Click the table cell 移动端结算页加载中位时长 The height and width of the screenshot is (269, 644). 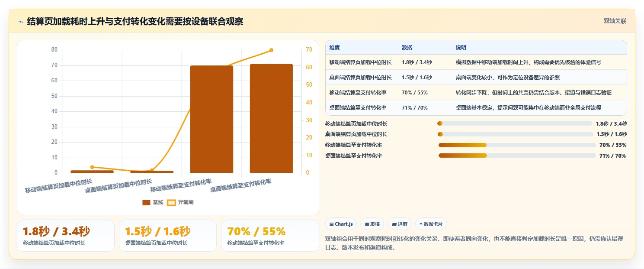pos(360,62)
